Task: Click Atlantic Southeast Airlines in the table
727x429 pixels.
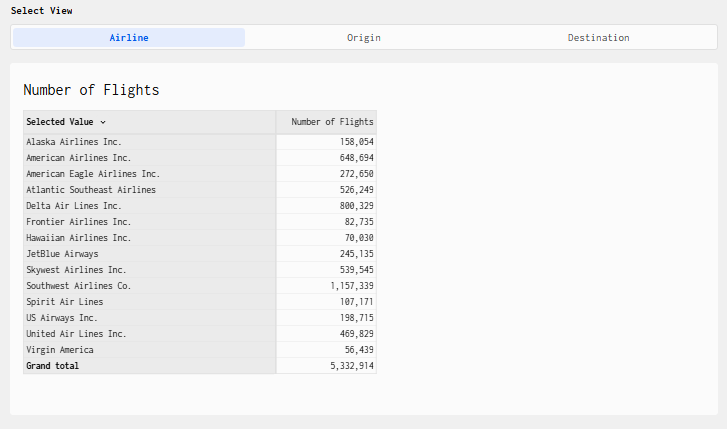Action: tap(91, 190)
